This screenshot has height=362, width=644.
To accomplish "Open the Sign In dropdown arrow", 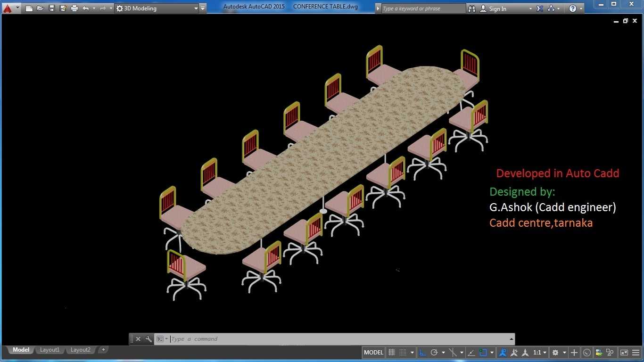I will coord(530,8).
